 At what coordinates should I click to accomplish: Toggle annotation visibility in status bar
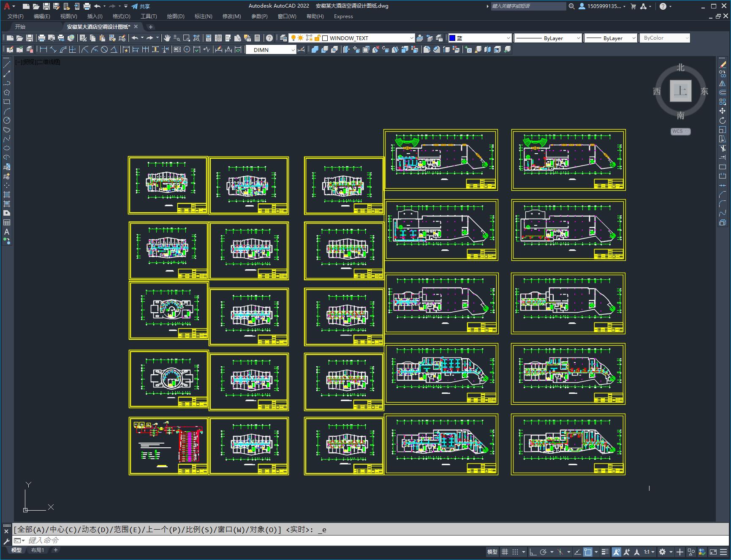[x=616, y=552]
